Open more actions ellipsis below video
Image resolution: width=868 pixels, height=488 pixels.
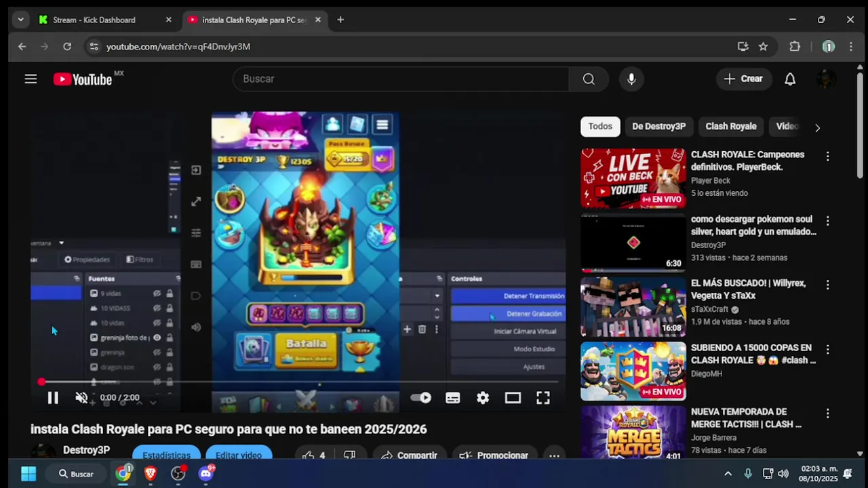pos(554,455)
